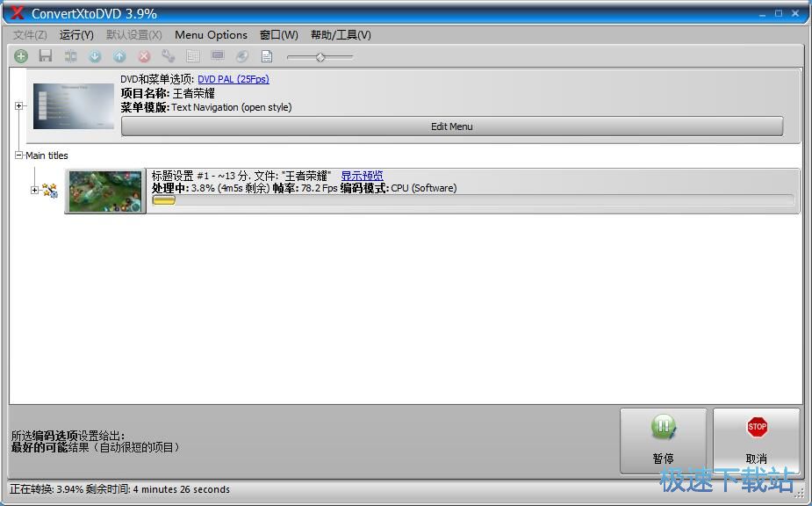
Task: Click the yellow conversion progress bar
Action: coord(163,200)
